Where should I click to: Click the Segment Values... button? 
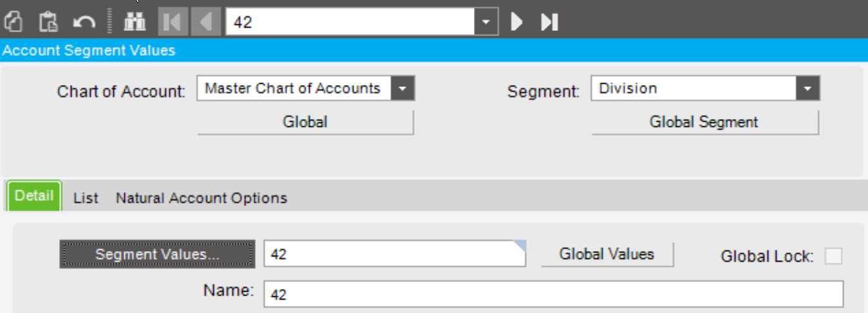(x=157, y=254)
